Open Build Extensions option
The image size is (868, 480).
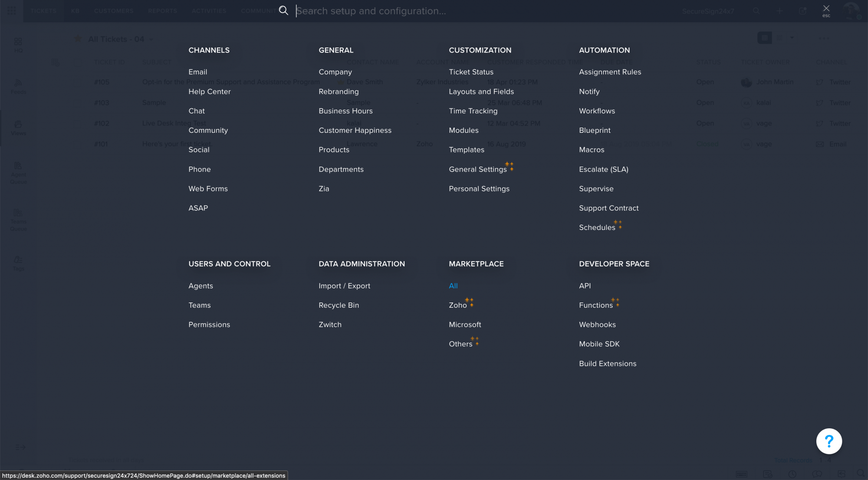(607, 364)
